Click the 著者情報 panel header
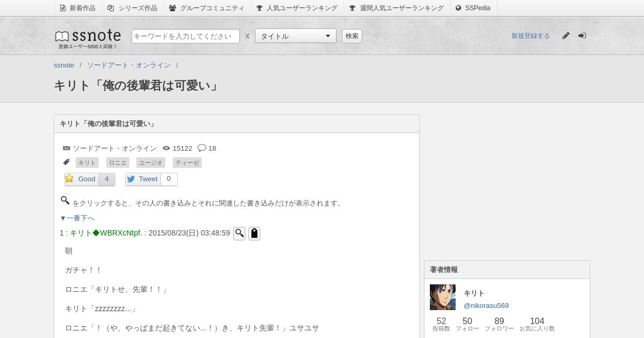The width and height of the screenshot is (644, 338). pyautogui.click(x=507, y=270)
